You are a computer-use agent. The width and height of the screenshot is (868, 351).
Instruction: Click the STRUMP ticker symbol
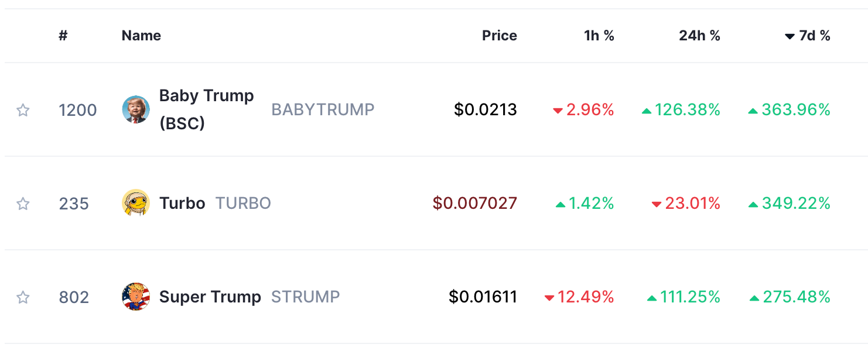[x=305, y=297]
